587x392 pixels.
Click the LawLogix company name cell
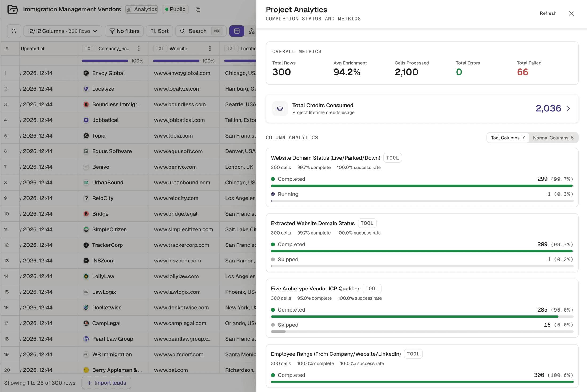click(x=113, y=292)
